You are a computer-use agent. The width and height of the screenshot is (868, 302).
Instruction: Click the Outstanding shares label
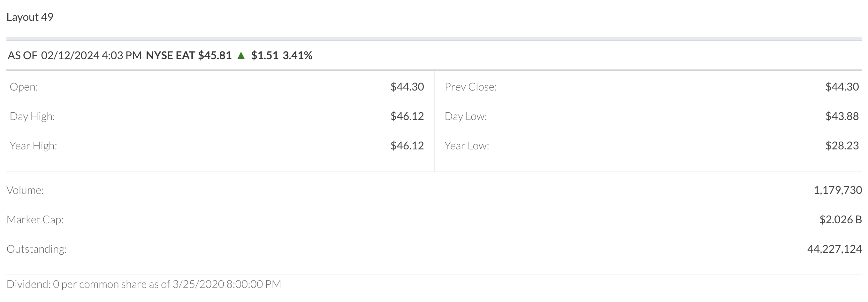(37, 249)
